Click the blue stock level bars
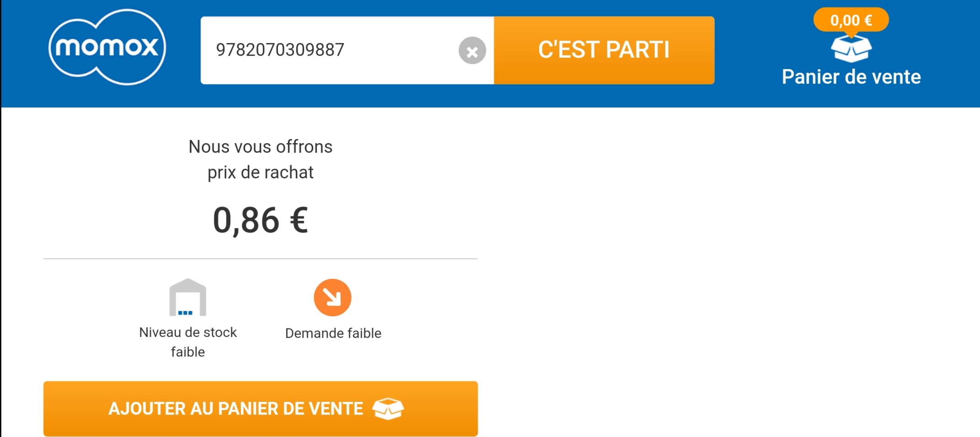The height and width of the screenshot is (437, 980). (186, 313)
